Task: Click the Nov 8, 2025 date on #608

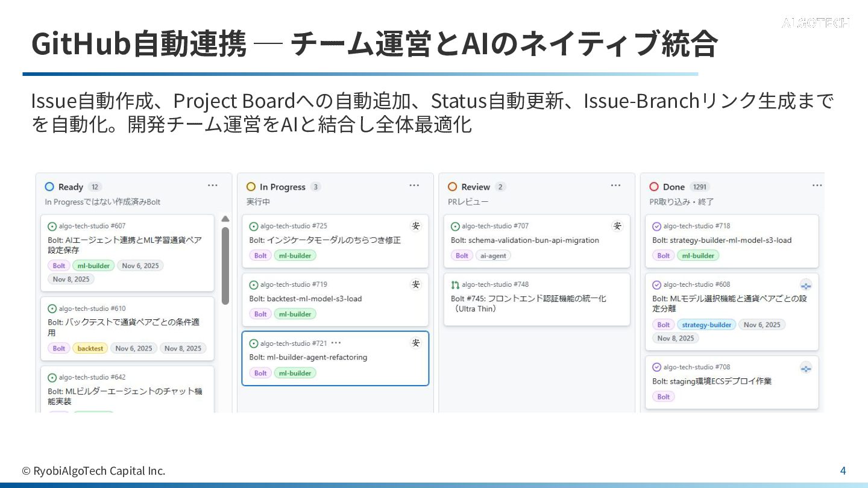Action: (x=676, y=338)
